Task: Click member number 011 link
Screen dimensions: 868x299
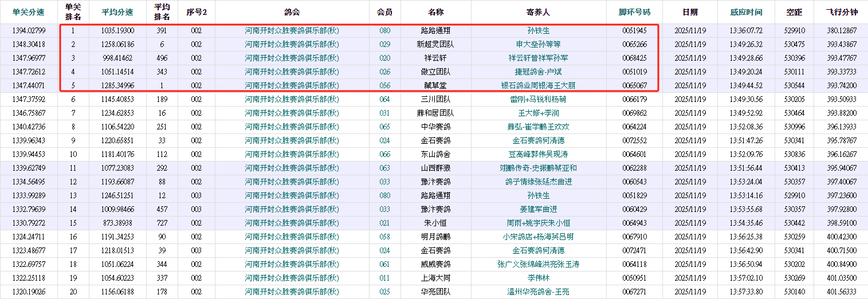Action: (384, 278)
